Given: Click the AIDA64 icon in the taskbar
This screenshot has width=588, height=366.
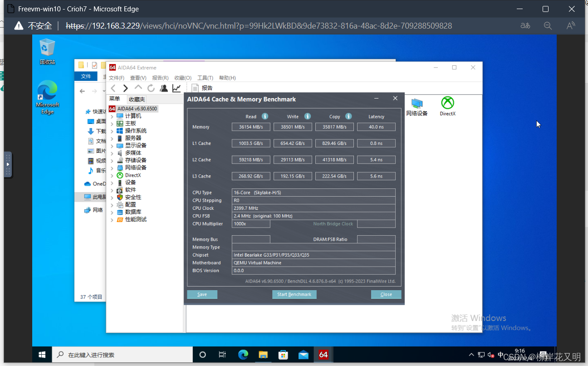Looking at the screenshot, I should point(323,355).
